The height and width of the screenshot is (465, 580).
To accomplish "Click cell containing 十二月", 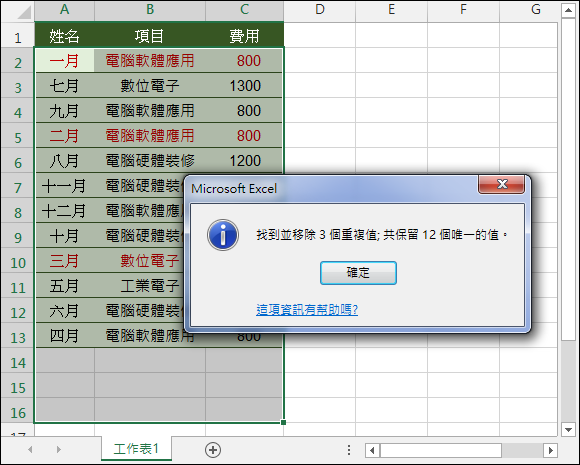I will [64, 210].
